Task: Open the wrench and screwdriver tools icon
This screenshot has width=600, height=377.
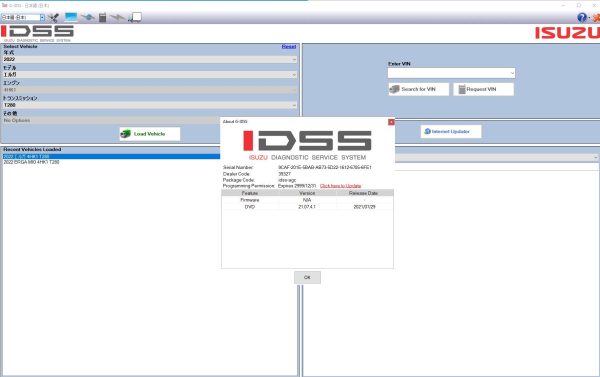Action: (x=53, y=18)
